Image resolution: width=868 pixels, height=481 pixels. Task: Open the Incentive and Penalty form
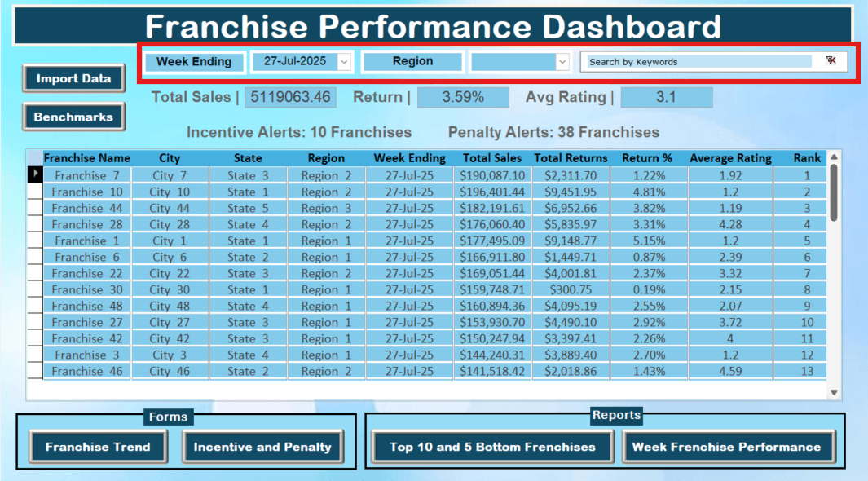[x=262, y=447]
